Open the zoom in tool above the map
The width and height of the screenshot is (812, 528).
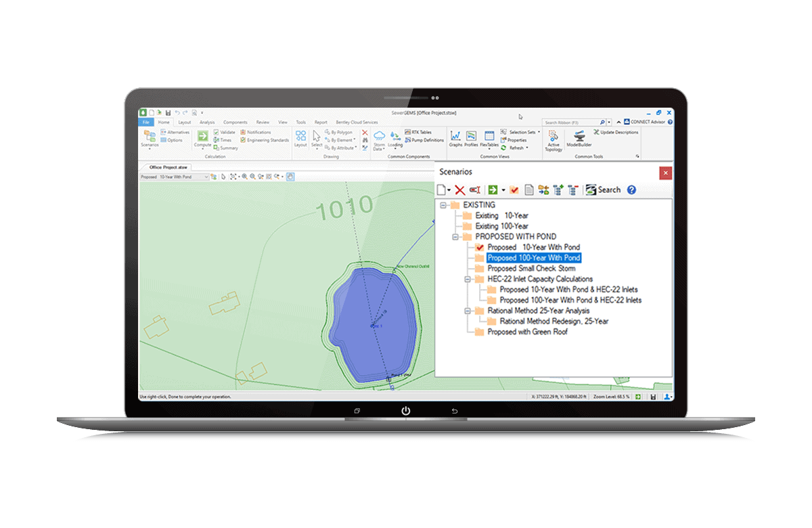244,177
